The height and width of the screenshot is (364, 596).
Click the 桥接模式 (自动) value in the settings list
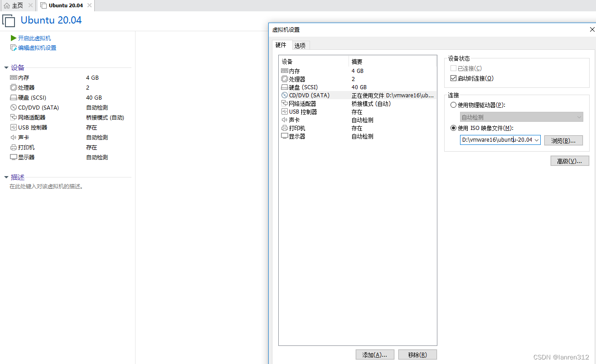click(x=371, y=104)
